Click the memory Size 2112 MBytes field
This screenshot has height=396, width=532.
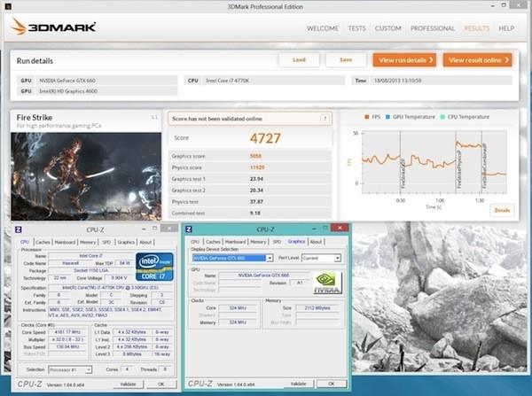[x=317, y=307]
